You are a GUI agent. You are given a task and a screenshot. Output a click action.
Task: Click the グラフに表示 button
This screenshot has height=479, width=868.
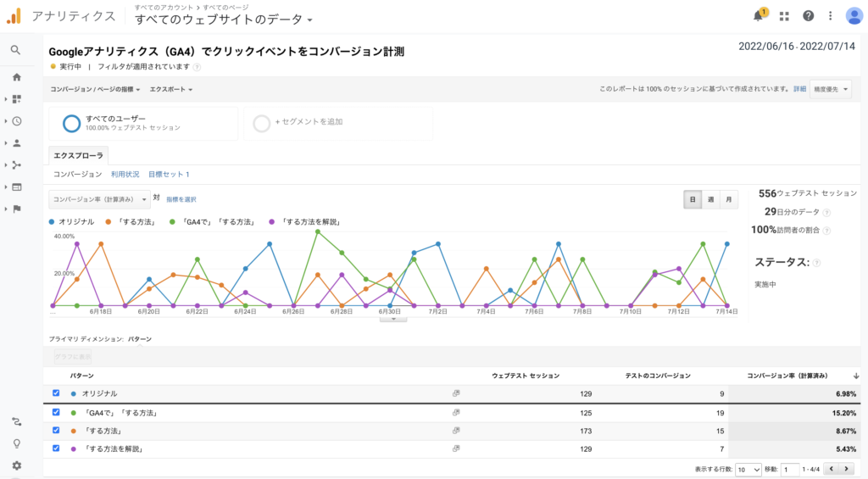tap(73, 357)
